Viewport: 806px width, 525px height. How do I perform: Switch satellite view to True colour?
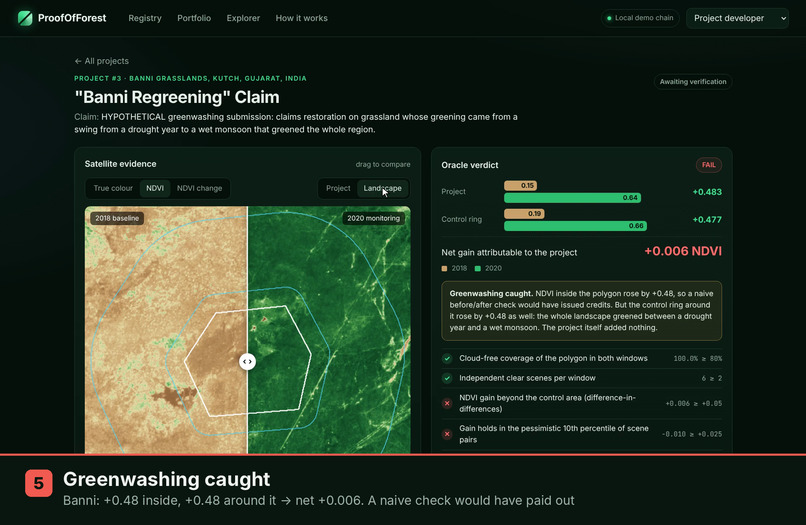pos(113,188)
